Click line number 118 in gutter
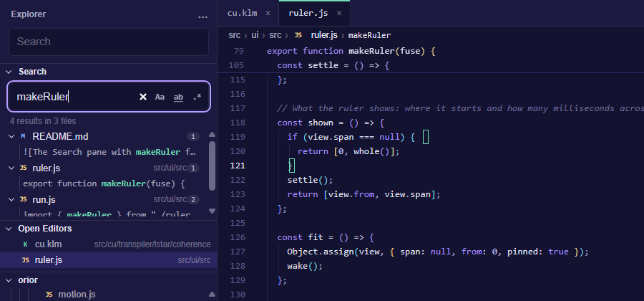Viewport: 644px width, 301px height. point(238,123)
